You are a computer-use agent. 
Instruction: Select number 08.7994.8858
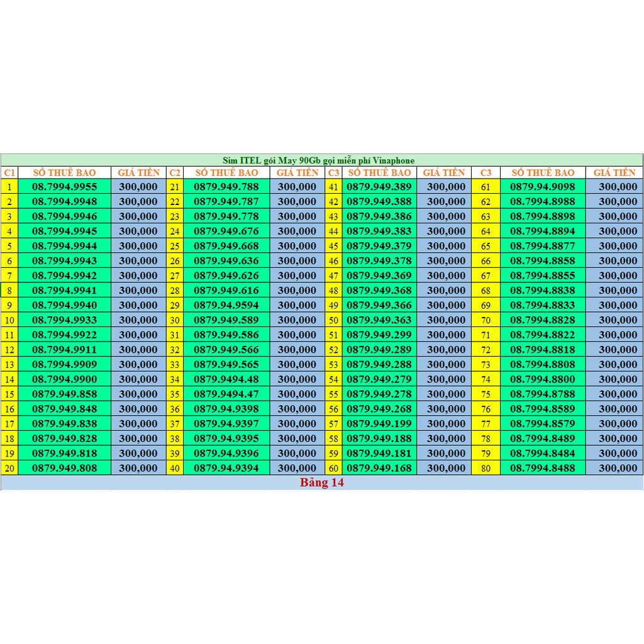[x=543, y=260]
